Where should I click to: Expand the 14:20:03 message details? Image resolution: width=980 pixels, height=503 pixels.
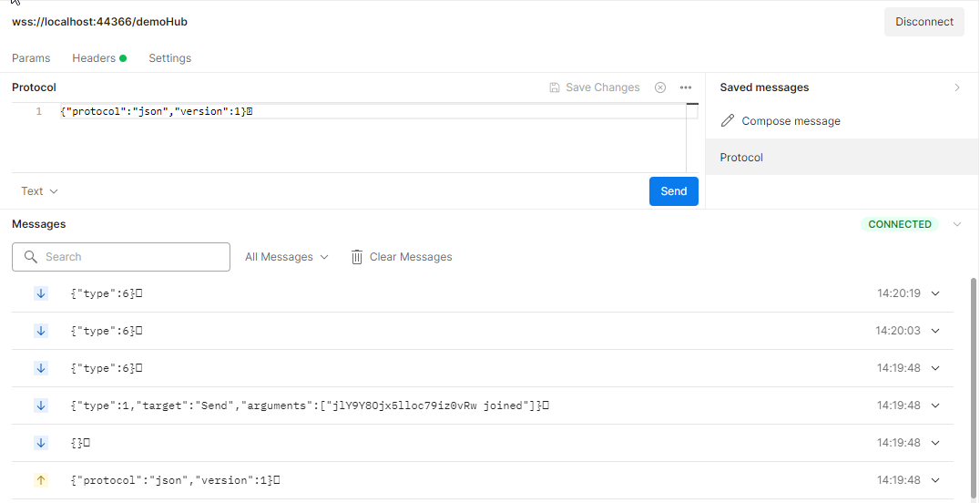coord(935,331)
